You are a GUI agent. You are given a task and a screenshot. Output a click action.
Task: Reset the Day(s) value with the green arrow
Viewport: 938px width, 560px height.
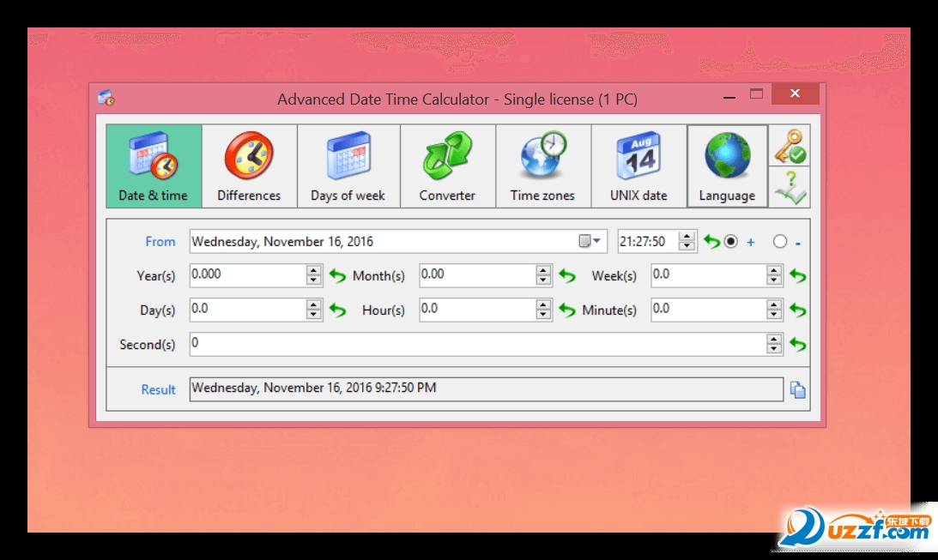point(337,310)
